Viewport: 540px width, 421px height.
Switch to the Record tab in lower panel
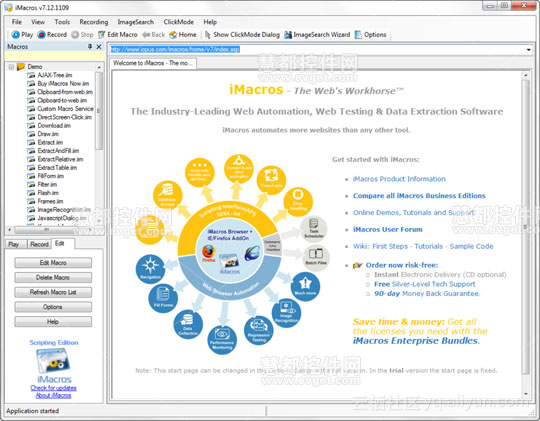coord(39,244)
